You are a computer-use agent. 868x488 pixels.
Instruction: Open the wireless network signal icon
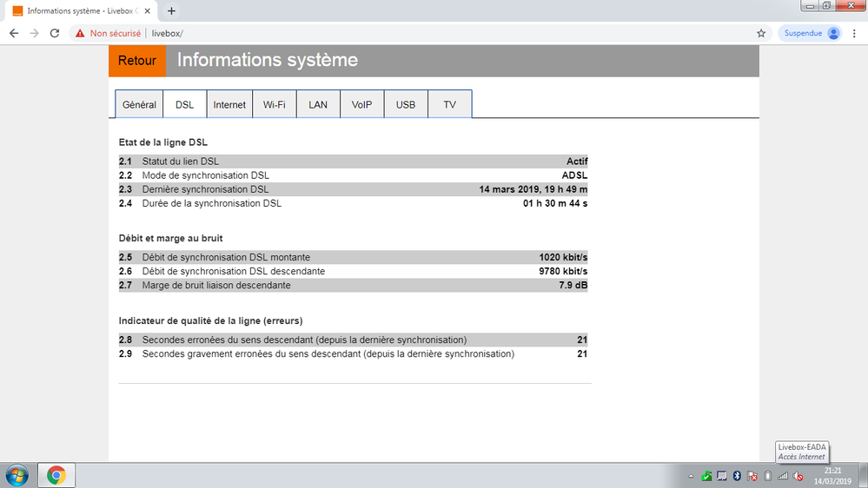782,476
